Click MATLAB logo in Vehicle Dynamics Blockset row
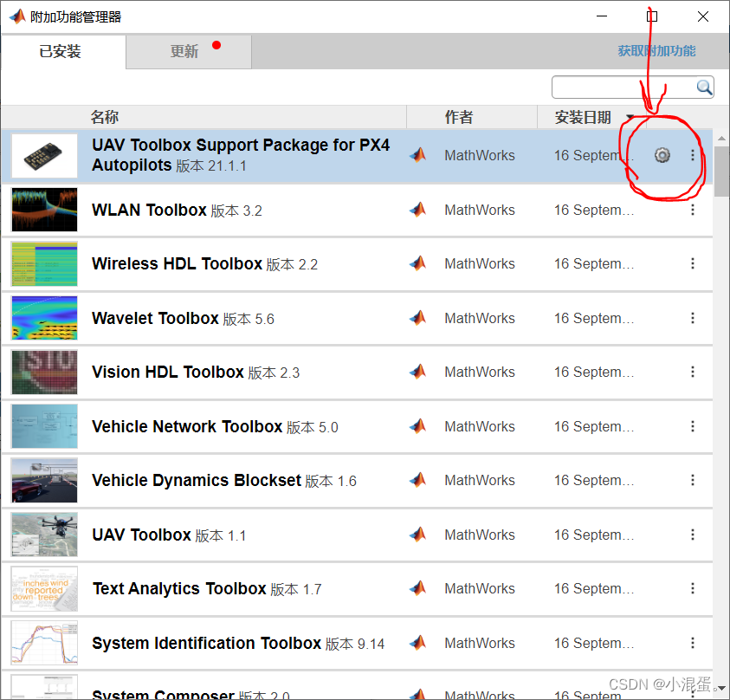730x700 pixels. tap(418, 480)
